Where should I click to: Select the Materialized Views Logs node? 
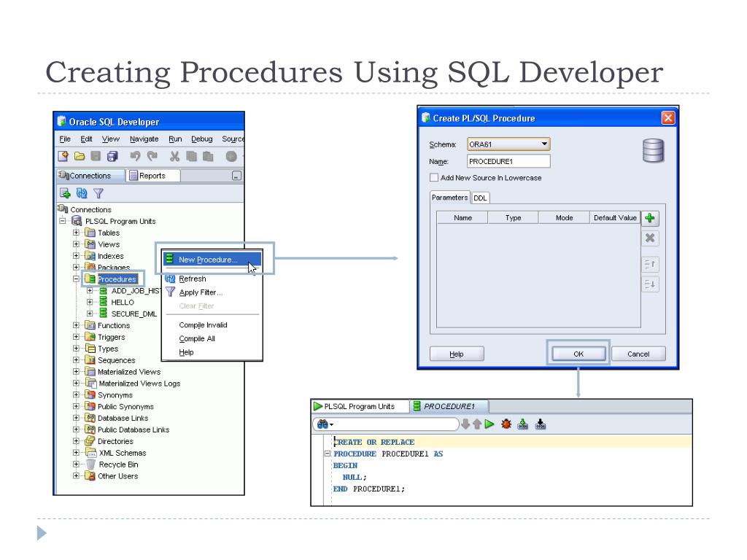tap(139, 384)
